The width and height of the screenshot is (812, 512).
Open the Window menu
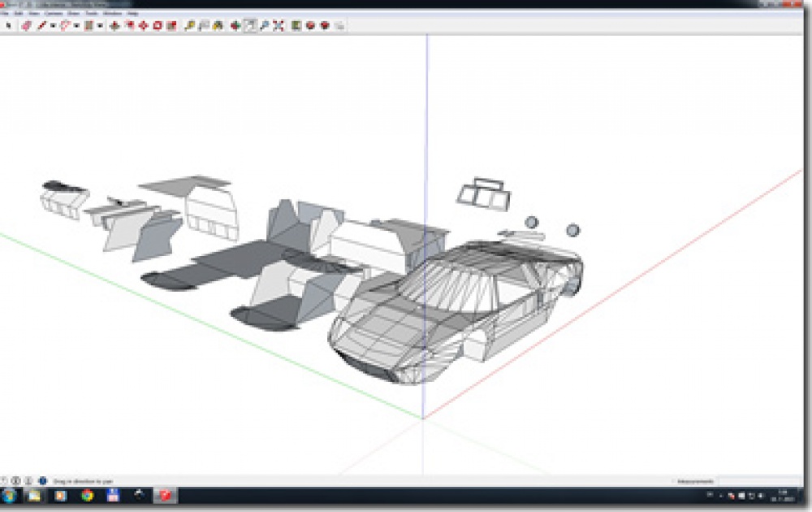[112, 13]
